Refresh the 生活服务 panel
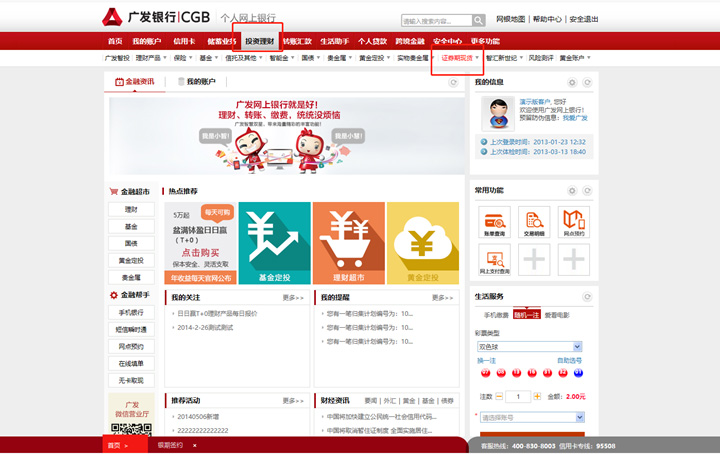The image size is (720, 454). [586, 297]
